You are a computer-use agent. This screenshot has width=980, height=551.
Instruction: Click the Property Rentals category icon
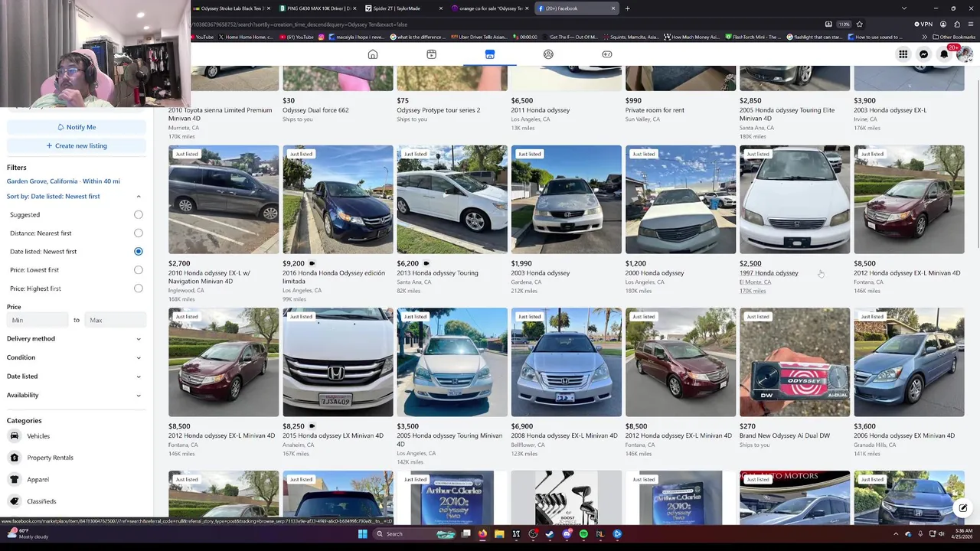coord(14,458)
